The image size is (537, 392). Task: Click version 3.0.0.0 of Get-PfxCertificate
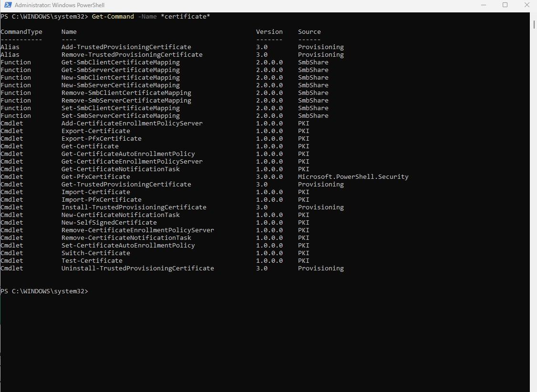(269, 176)
